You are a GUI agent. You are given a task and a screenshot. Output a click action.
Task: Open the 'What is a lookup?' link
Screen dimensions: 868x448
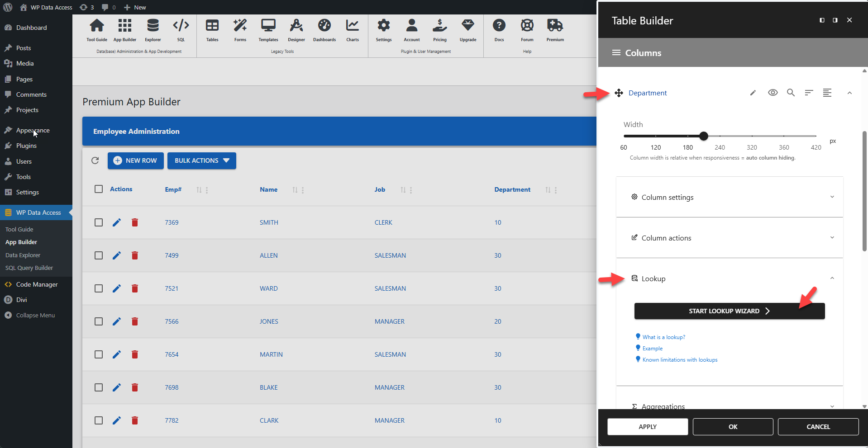coord(663,336)
